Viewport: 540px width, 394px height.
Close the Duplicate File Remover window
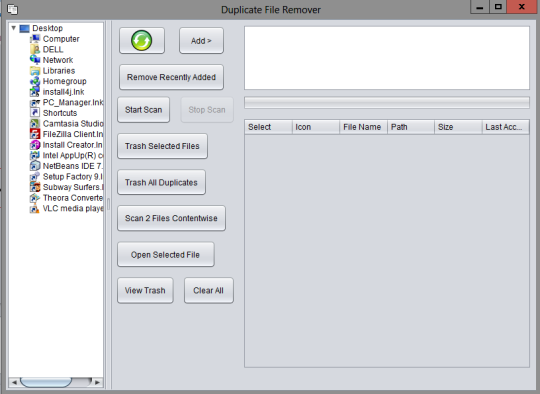(522, 7)
